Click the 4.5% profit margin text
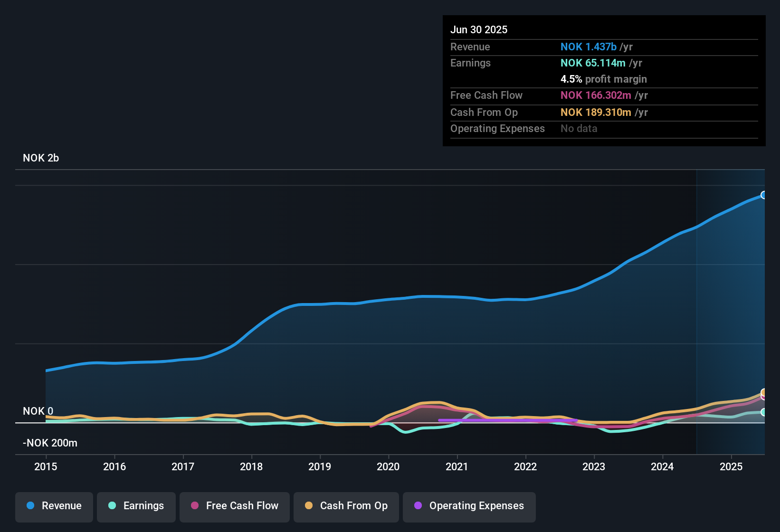The width and height of the screenshot is (780, 532). click(x=604, y=79)
